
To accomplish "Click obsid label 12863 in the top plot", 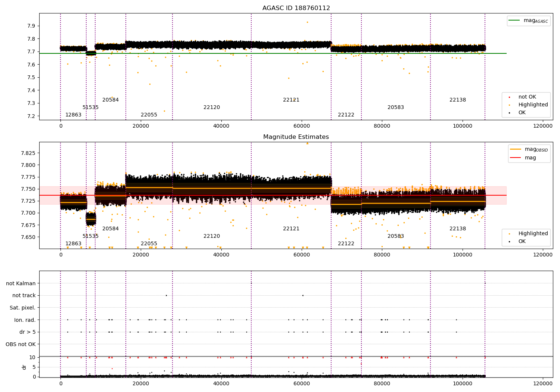I will [x=73, y=115].
